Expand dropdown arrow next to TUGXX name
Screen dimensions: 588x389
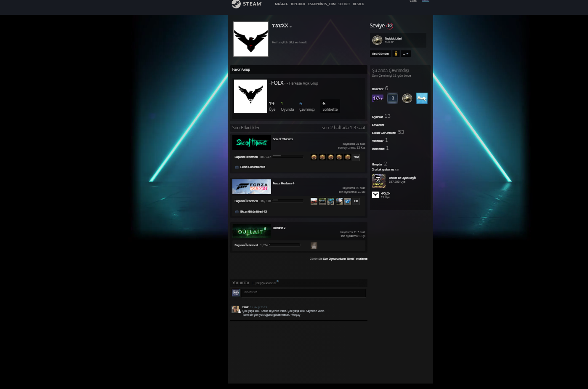click(291, 27)
